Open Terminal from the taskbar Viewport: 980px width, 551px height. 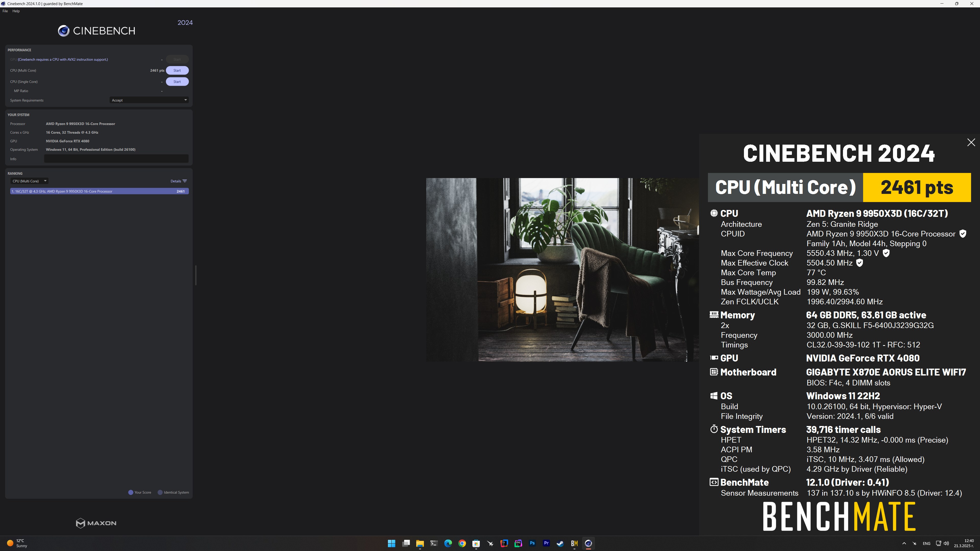(434, 543)
